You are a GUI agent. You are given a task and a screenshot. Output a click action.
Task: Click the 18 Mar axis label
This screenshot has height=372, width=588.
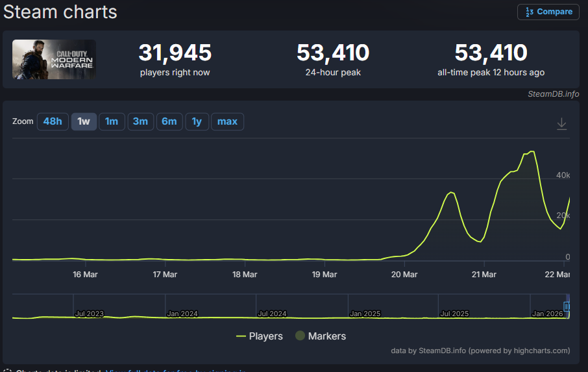245,275
